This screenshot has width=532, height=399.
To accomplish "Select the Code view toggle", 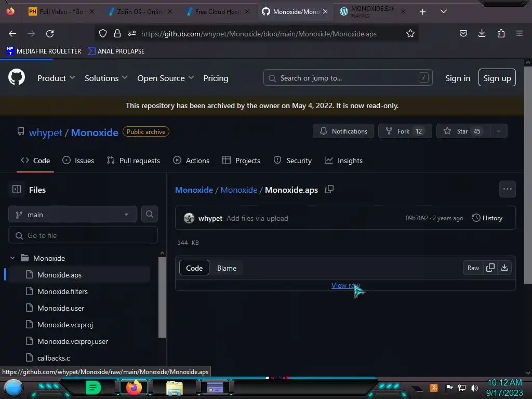I will tap(194, 268).
